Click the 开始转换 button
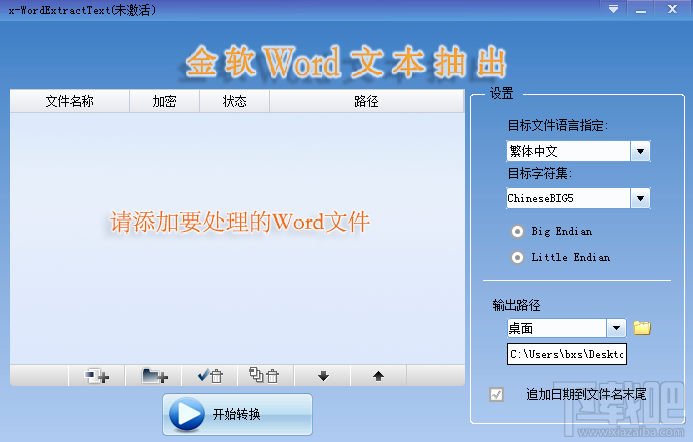This screenshot has height=442, width=693. (x=237, y=414)
